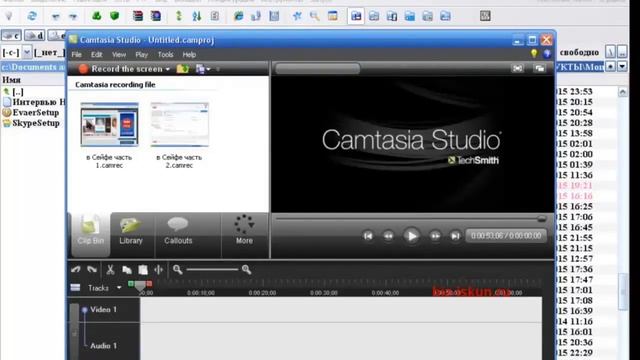Click the Record the screen button
This screenshot has height=360, width=640.
tap(120, 69)
